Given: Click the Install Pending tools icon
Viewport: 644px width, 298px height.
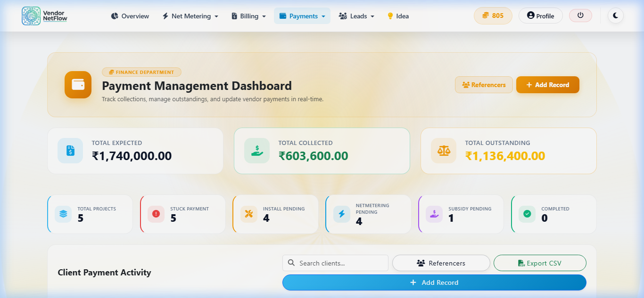Looking at the screenshot, I should (249, 214).
